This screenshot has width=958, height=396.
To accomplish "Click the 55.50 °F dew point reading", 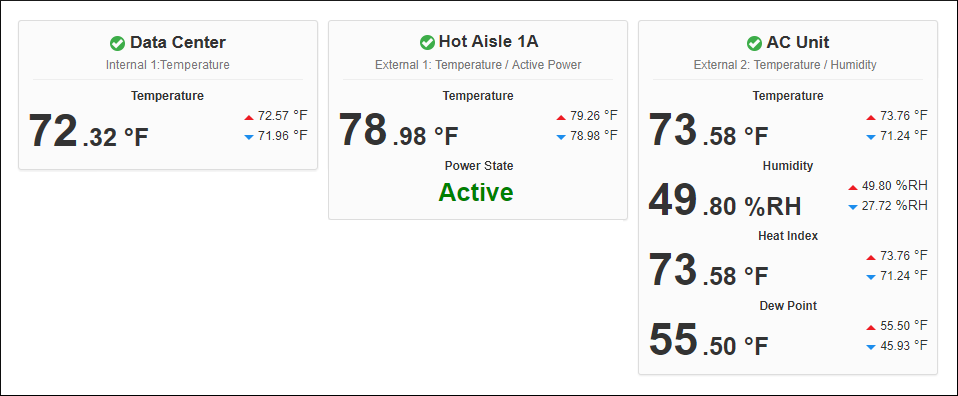I will (709, 340).
